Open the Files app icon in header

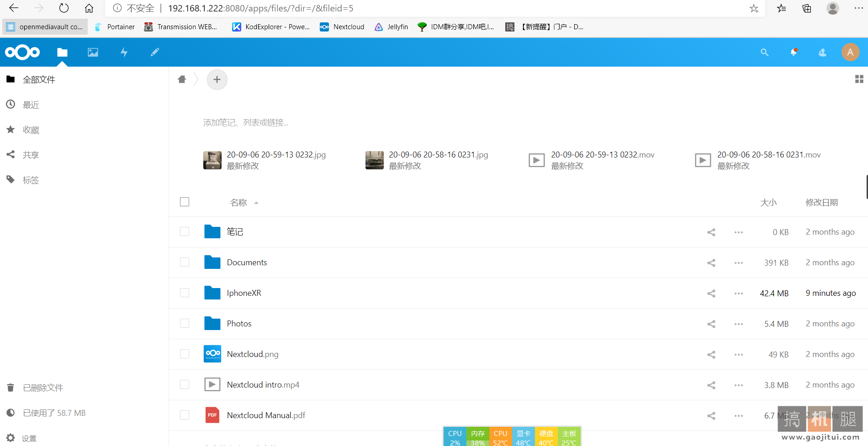click(62, 52)
